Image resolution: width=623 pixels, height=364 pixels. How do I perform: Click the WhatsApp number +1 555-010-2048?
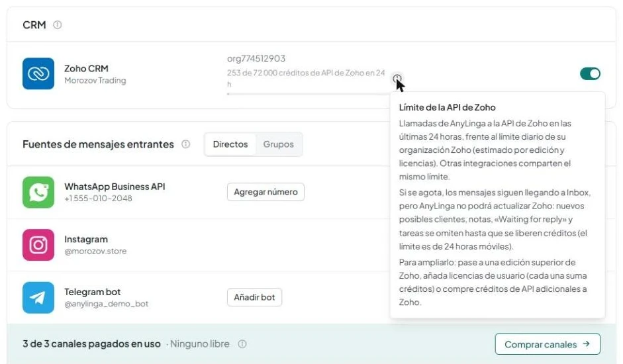point(98,199)
